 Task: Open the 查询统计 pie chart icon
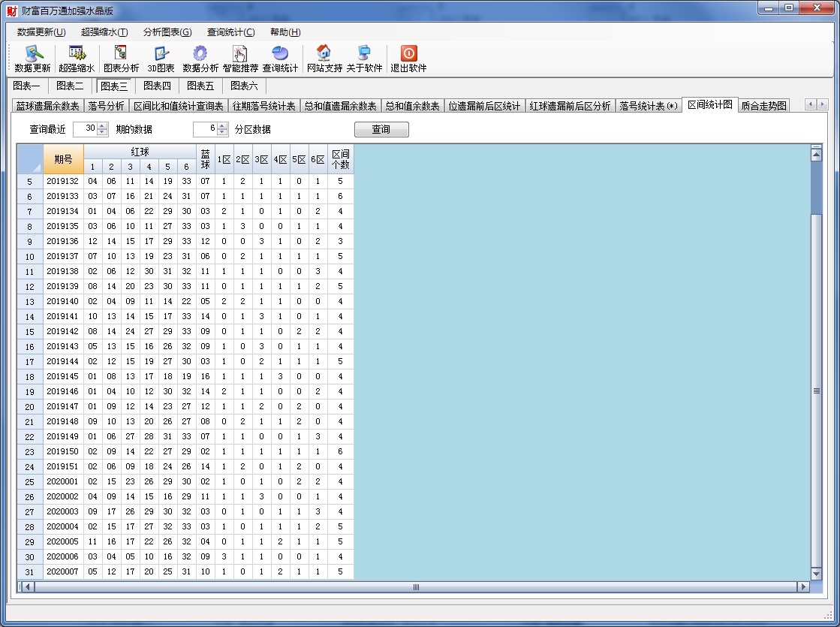(280, 59)
